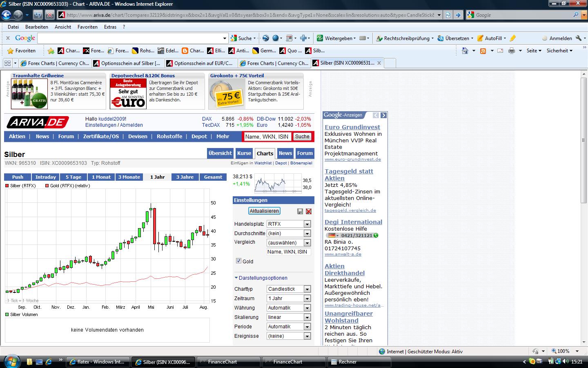Switch to Optionsschein auf EUR browser tab

pyautogui.click(x=201, y=63)
